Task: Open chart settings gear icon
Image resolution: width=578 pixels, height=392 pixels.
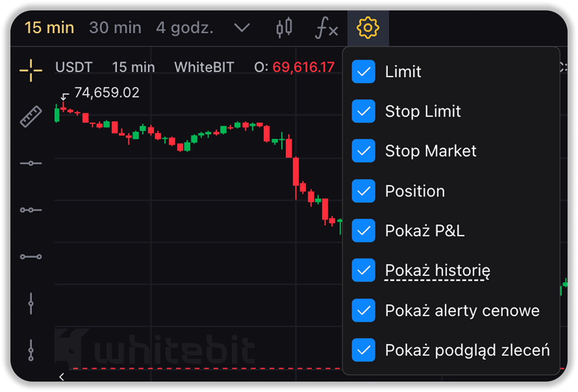Action: (x=368, y=28)
